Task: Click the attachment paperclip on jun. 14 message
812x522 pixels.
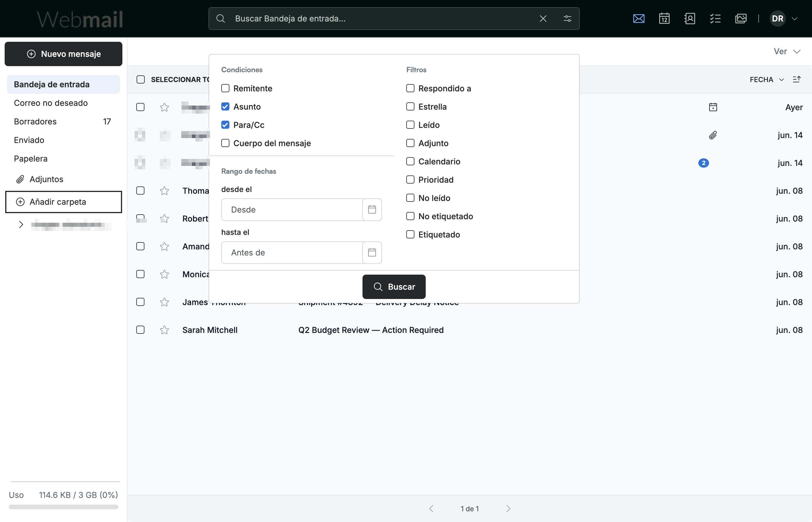Action: pyautogui.click(x=713, y=135)
